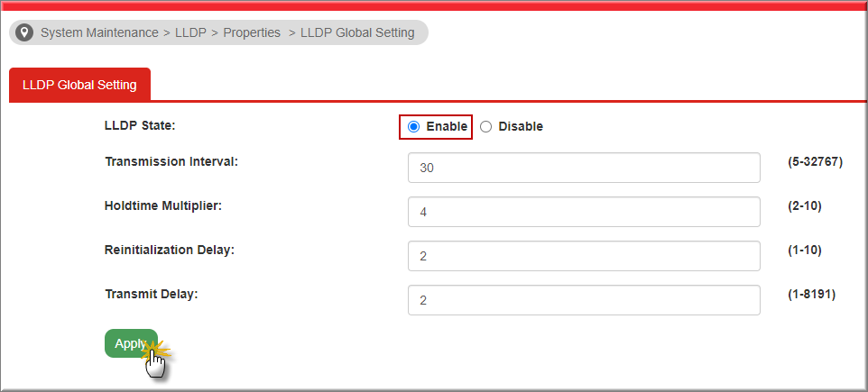The width and height of the screenshot is (868, 392).
Task: Select Properties in the breadcrumb path
Action: [x=252, y=32]
